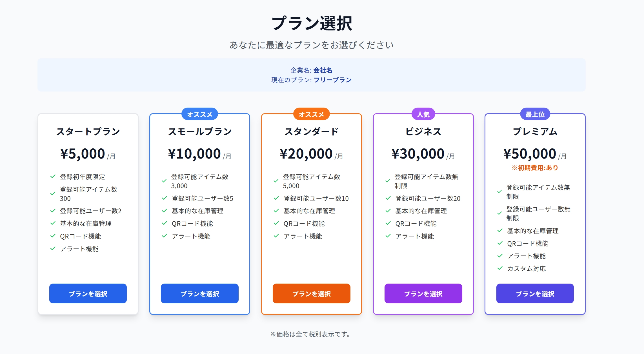Click checkmark beside ビジネス QRコード機能

pyautogui.click(x=388, y=223)
